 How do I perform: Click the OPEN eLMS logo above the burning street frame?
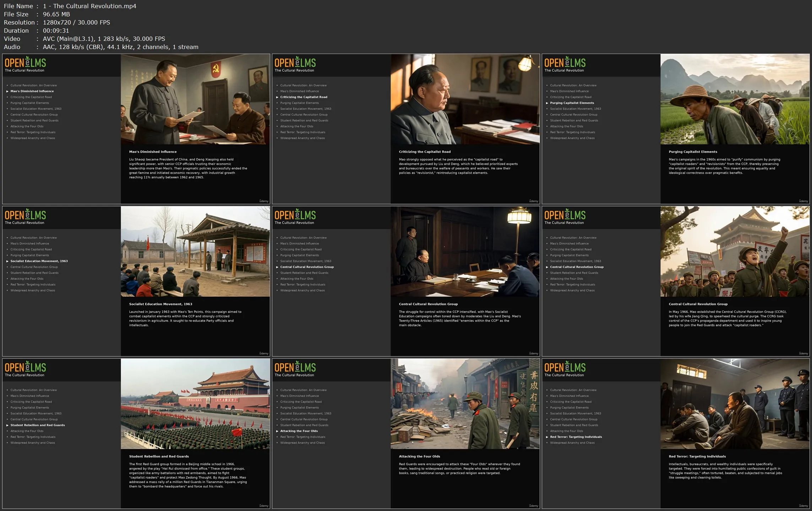pyautogui.click(x=295, y=367)
